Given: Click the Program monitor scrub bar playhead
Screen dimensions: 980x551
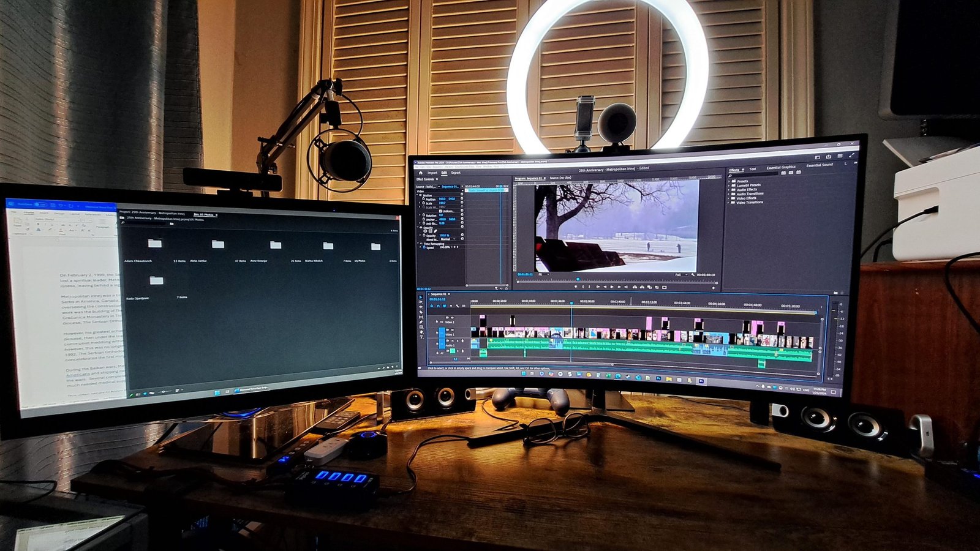Looking at the screenshot, I should (x=578, y=279).
